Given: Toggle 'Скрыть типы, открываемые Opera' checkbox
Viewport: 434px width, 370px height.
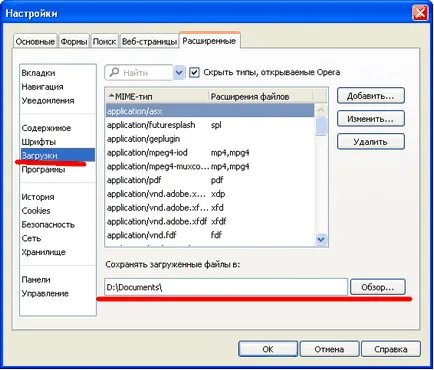Looking at the screenshot, I should tap(194, 72).
